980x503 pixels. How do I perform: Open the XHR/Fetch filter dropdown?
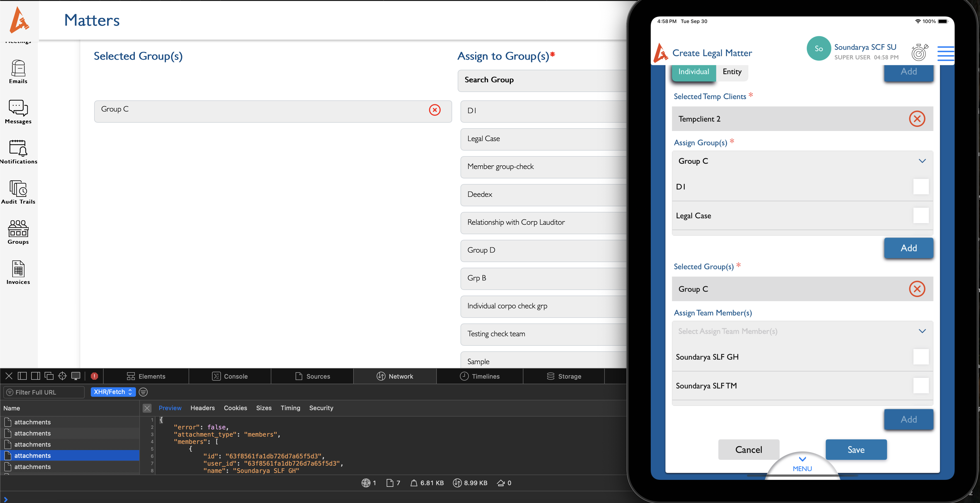(x=113, y=392)
